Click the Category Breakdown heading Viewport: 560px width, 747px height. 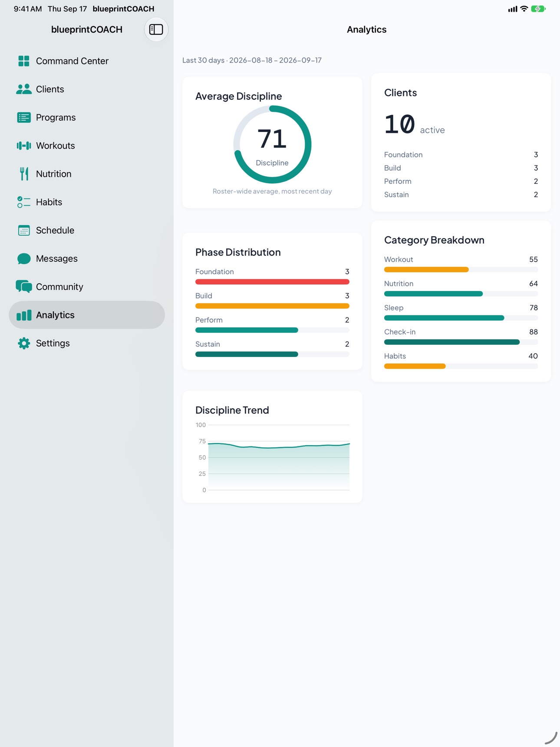tap(434, 240)
